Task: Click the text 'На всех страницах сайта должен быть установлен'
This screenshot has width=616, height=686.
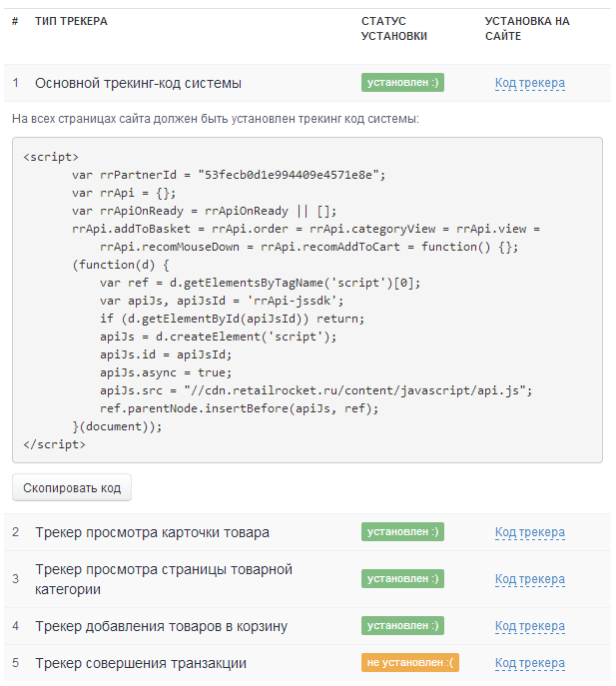Action: pyautogui.click(x=154, y=119)
